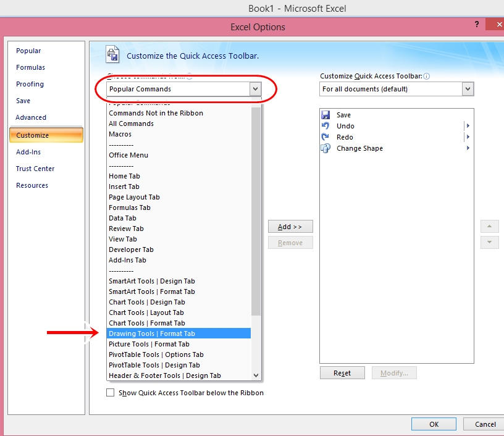Click the dropdown list's scroll-down arrow
504x436 pixels.
pos(256,375)
